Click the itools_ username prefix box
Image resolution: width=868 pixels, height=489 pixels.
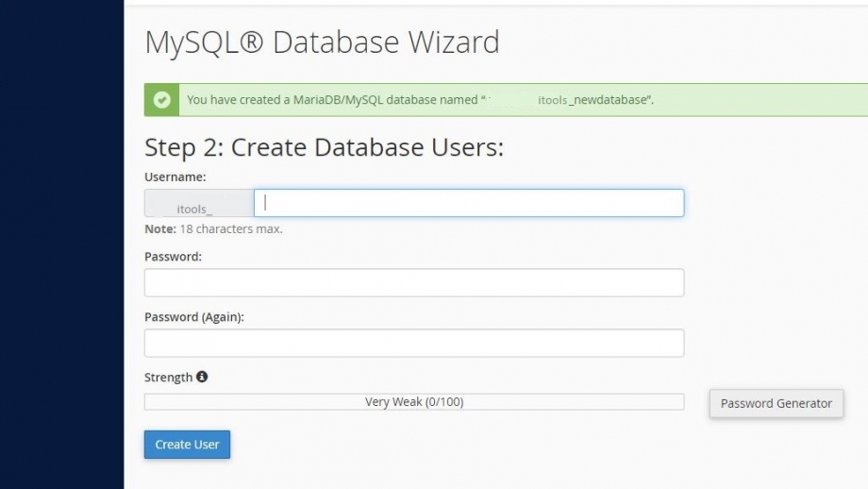199,203
